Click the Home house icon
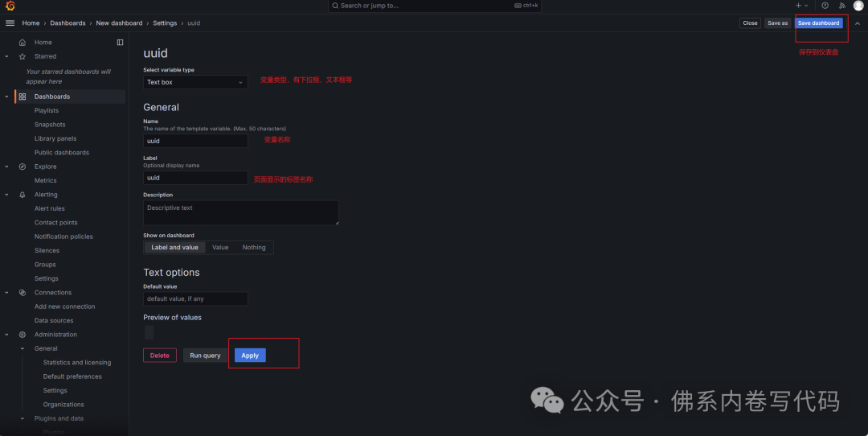The height and width of the screenshot is (436, 868). coord(23,42)
